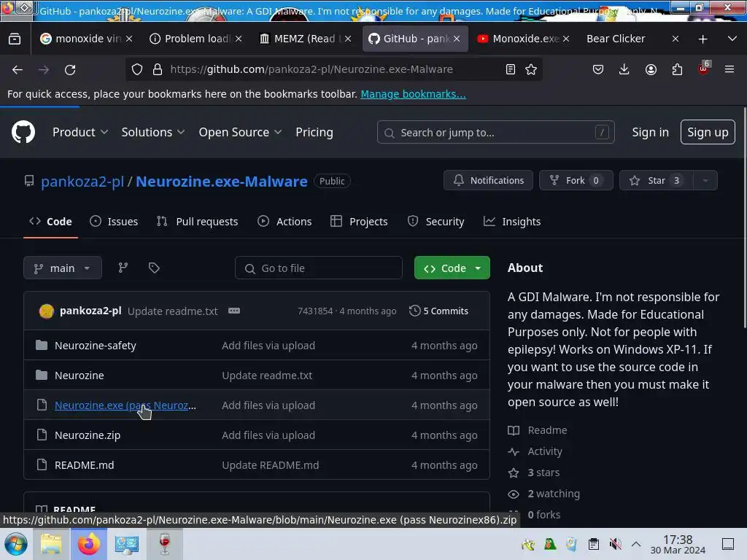
Task: Toggle reader view icon in address bar
Action: click(x=511, y=69)
